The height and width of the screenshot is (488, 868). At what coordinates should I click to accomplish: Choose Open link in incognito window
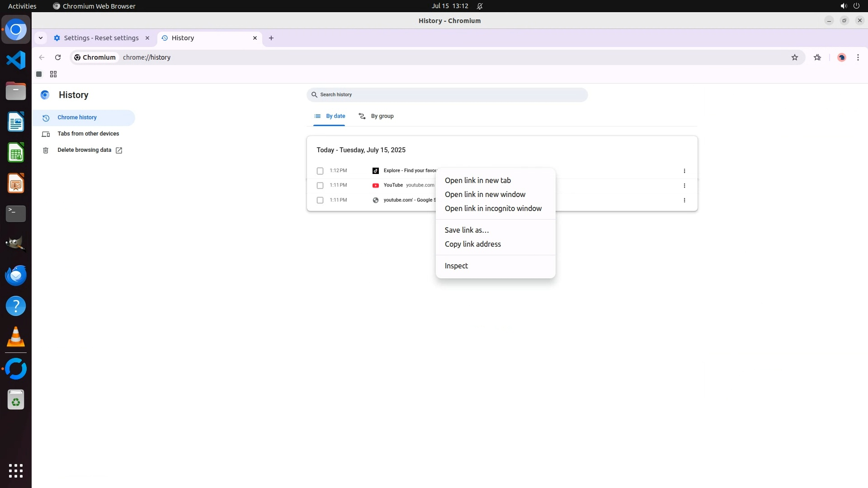pyautogui.click(x=493, y=208)
